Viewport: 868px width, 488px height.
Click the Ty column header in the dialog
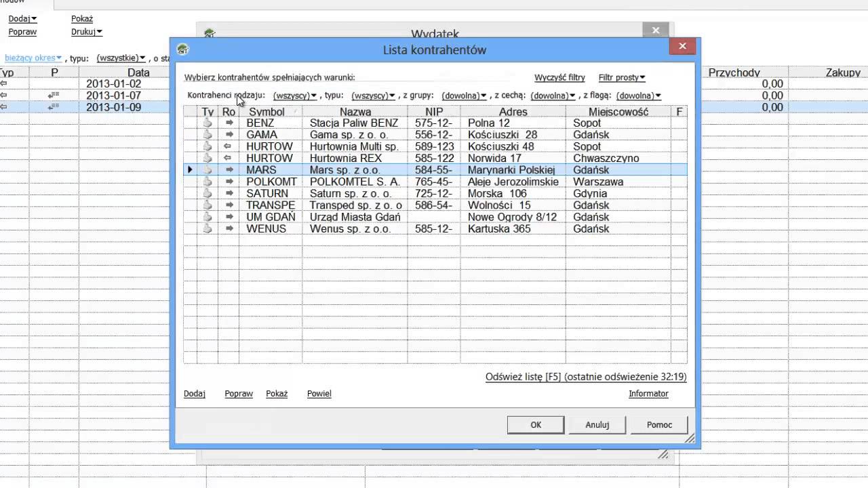click(208, 112)
